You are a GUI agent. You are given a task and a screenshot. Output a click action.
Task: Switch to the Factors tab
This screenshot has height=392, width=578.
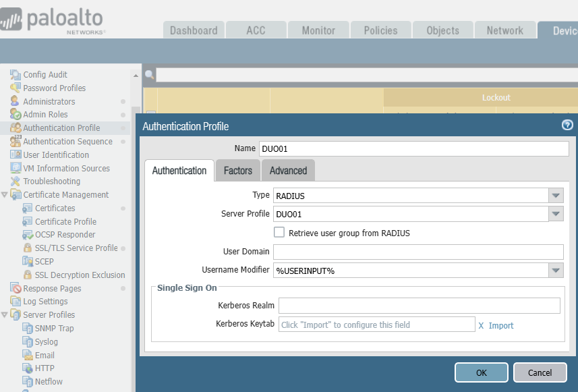pyautogui.click(x=238, y=171)
